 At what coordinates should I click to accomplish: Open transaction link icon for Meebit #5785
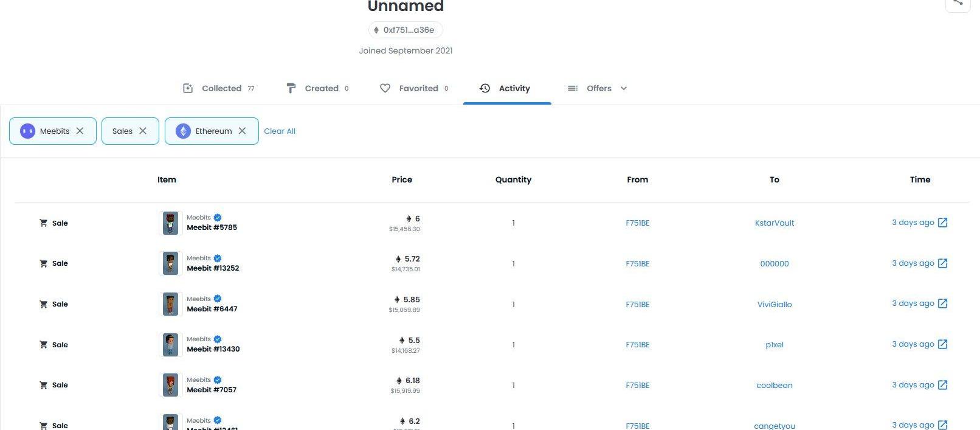[942, 223]
